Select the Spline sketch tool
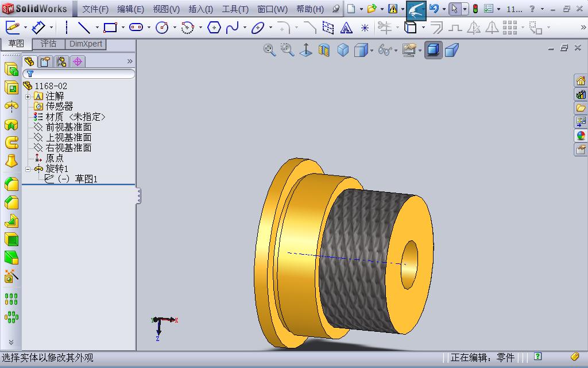This screenshot has height=368, width=588. pyautogui.click(x=232, y=28)
